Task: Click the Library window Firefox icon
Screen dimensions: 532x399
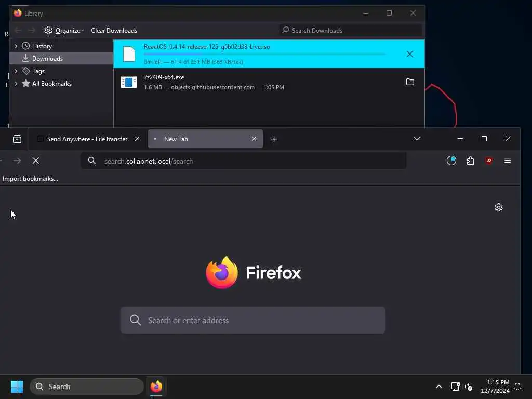Action: click(x=18, y=13)
